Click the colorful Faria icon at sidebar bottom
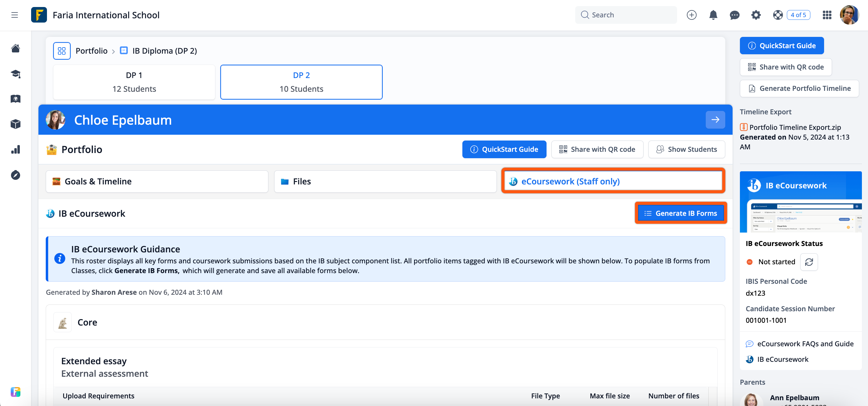The width and height of the screenshot is (868, 406). (16, 392)
